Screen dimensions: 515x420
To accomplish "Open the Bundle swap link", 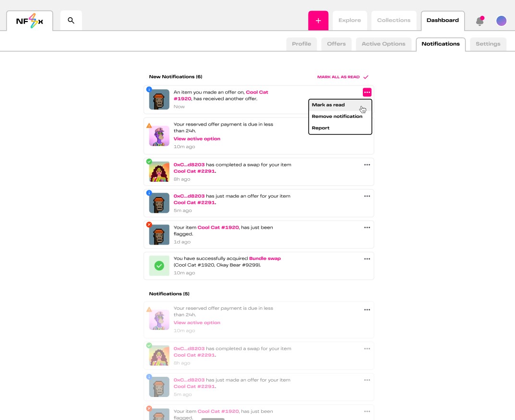I will pos(265,258).
